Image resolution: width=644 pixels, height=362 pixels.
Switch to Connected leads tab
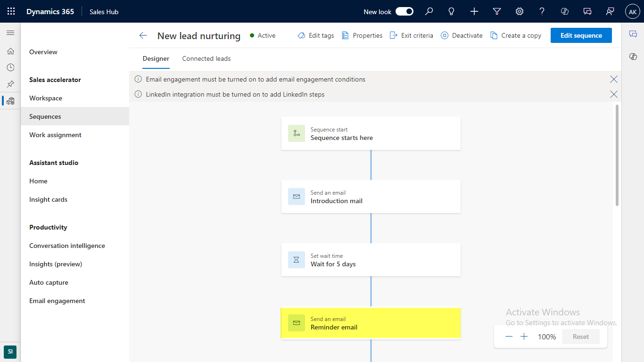click(206, 58)
